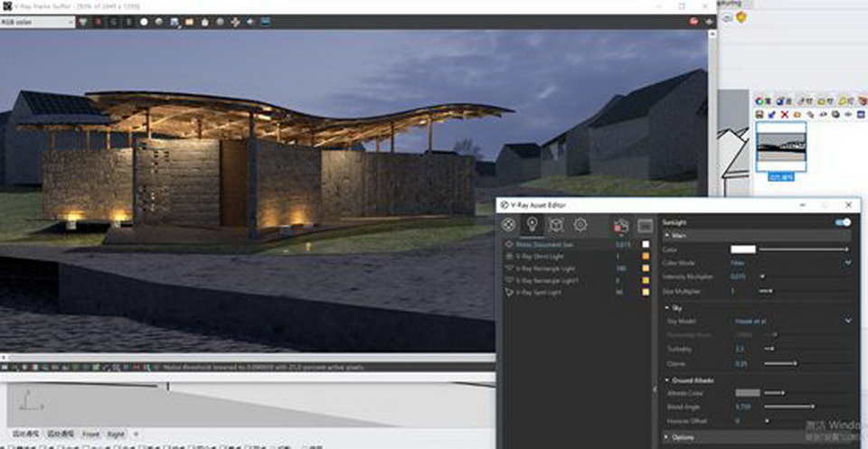Click the render teapot icon in Asset Editor
The width and height of the screenshot is (868, 449).
coord(621,225)
